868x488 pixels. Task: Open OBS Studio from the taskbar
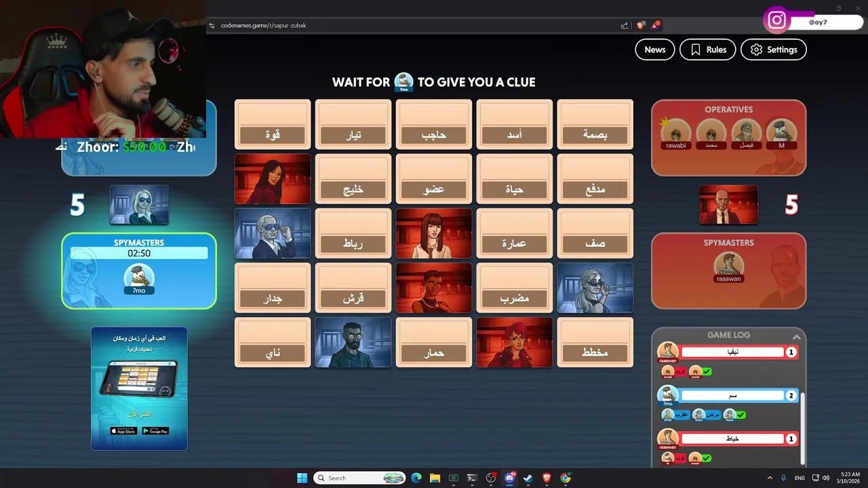click(491, 478)
